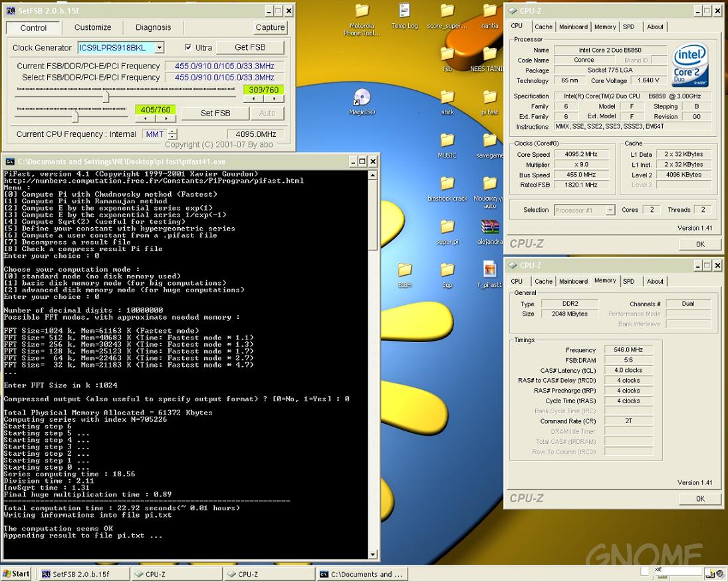This screenshot has width=728, height=582.
Task: Click the pifast41.exe console title bar icon
Action: pos(9,161)
